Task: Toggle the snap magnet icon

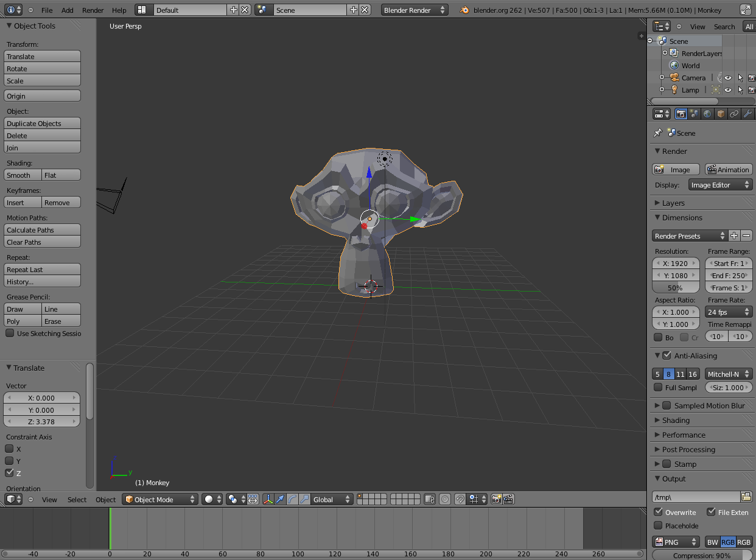Action: 460,499
